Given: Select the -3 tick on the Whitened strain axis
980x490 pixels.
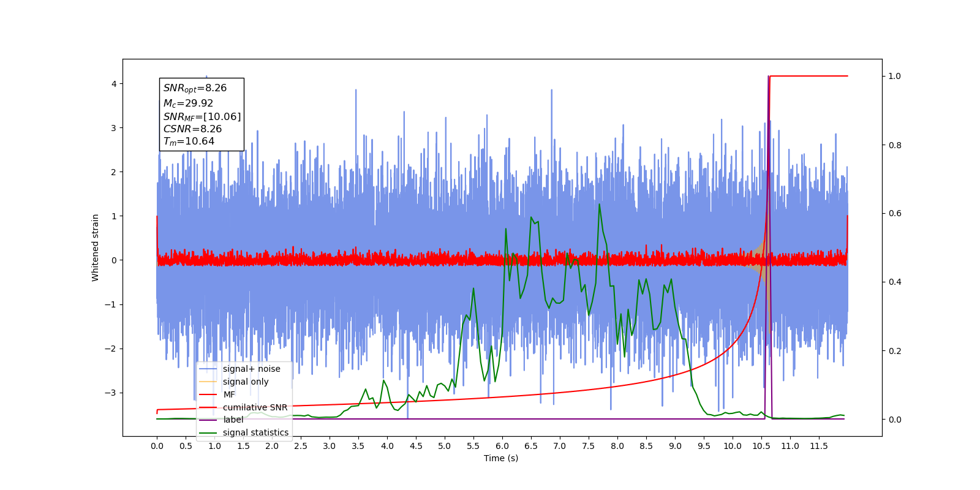Looking at the screenshot, I should pos(111,393).
